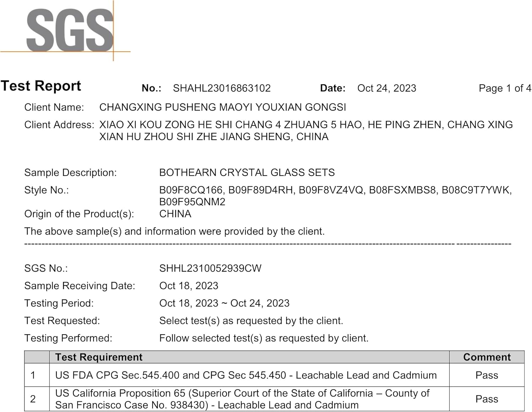Click the Comment column header
532x412 pixels.
pos(487,357)
